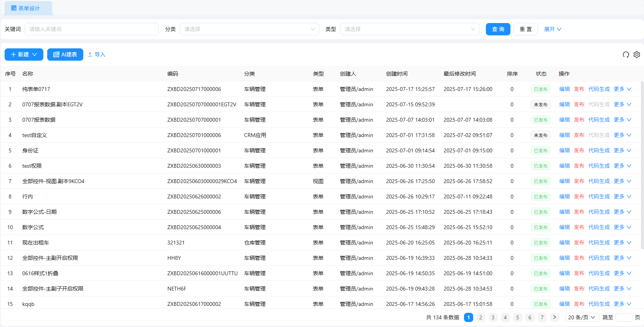Open 更多 menu for 纯表单0717 row
This screenshot has height=327, width=644.
[x=622, y=89]
